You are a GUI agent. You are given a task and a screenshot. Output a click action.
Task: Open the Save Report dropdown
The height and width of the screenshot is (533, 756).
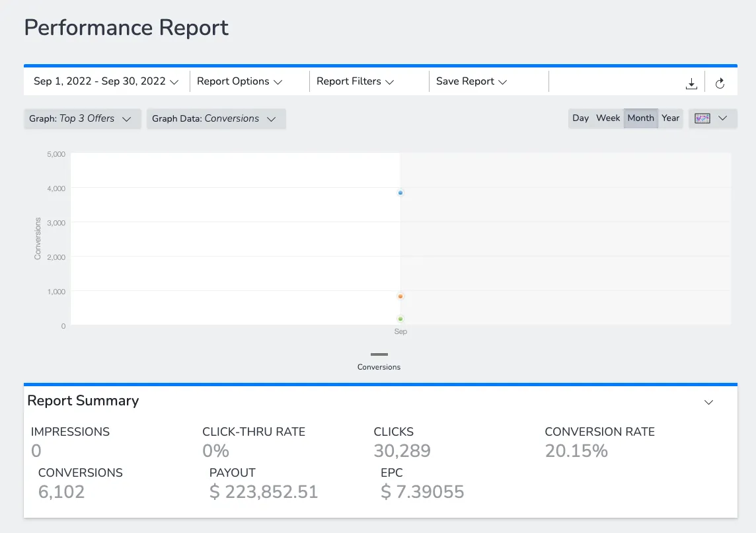(472, 81)
